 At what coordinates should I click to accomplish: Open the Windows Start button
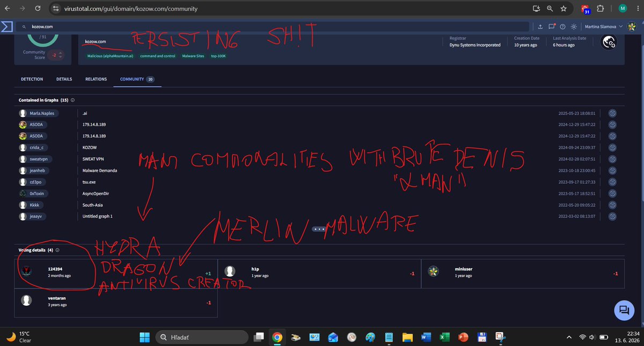pos(144,337)
